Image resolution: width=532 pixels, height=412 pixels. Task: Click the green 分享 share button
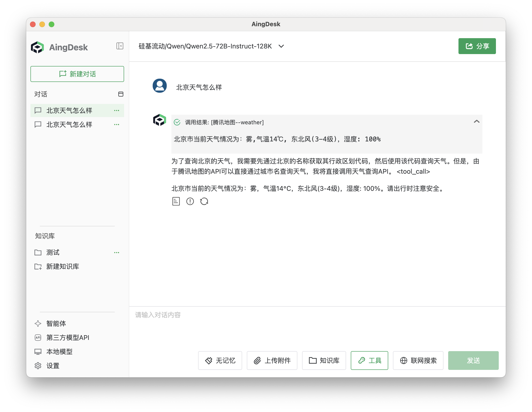(x=477, y=46)
